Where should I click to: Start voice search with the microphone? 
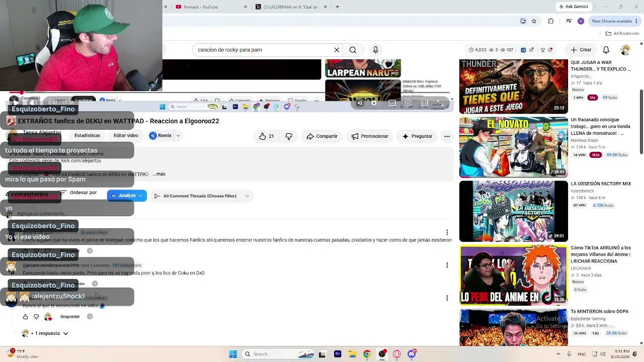coord(375,50)
